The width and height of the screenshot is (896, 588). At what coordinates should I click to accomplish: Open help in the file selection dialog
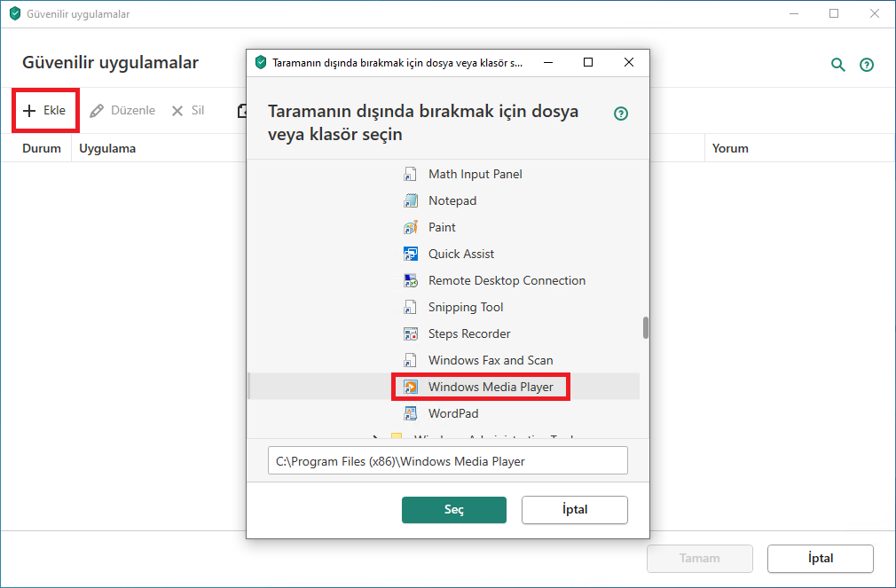[621, 114]
